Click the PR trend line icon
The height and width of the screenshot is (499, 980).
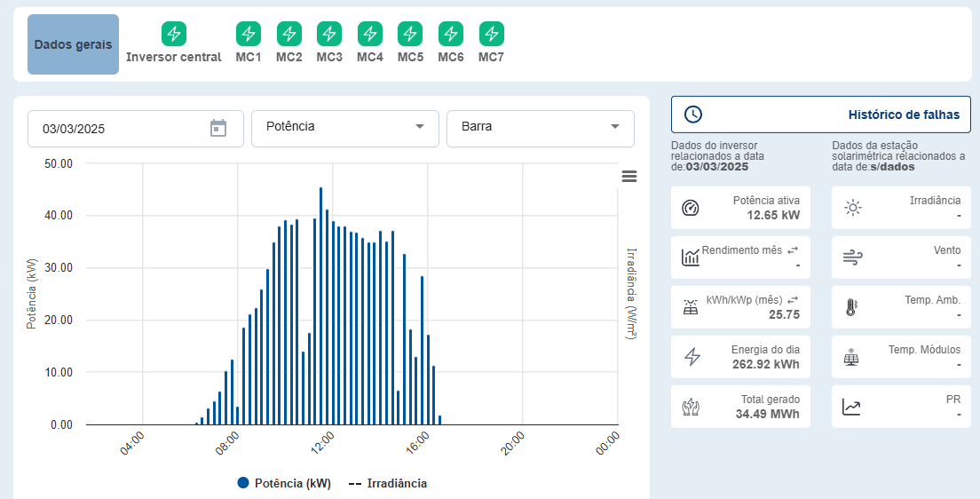(851, 407)
